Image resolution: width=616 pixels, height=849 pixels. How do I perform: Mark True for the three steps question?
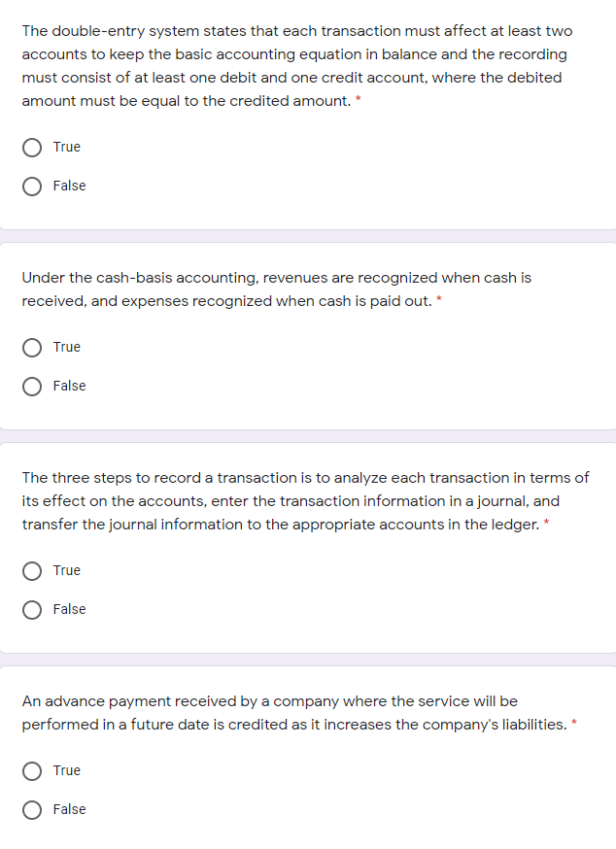point(32,570)
